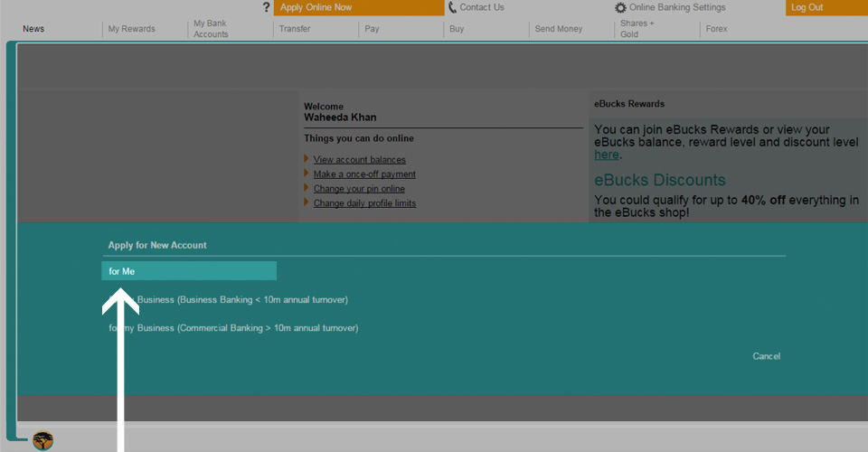The width and height of the screenshot is (868, 452).
Task: Open the Send Money tab
Action: click(x=559, y=29)
